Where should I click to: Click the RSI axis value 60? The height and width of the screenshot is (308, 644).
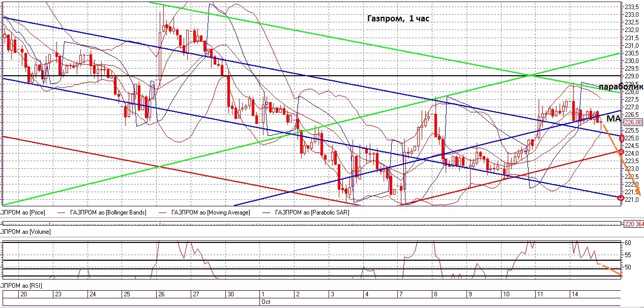tap(628, 242)
